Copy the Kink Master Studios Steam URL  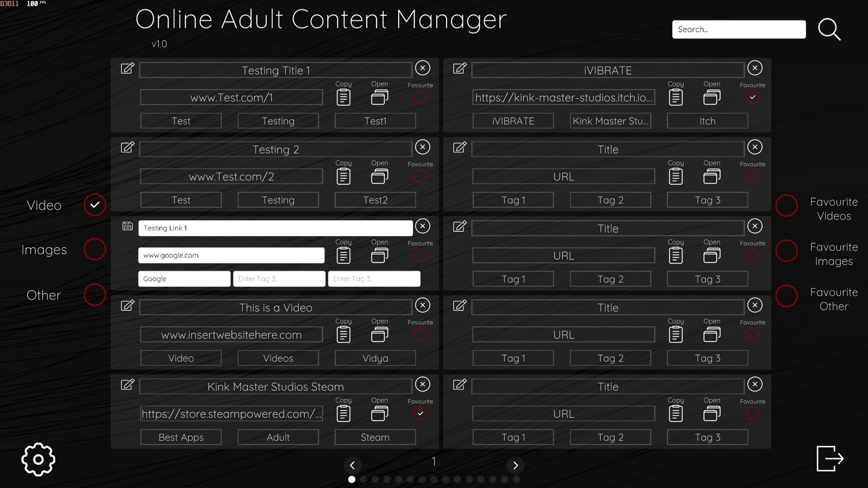tap(344, 413)
